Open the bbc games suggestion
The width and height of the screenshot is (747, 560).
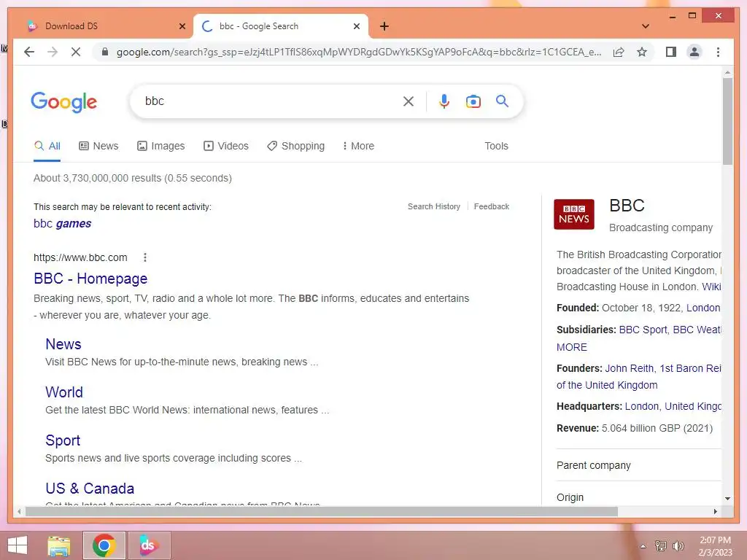(x=63, y=223)
